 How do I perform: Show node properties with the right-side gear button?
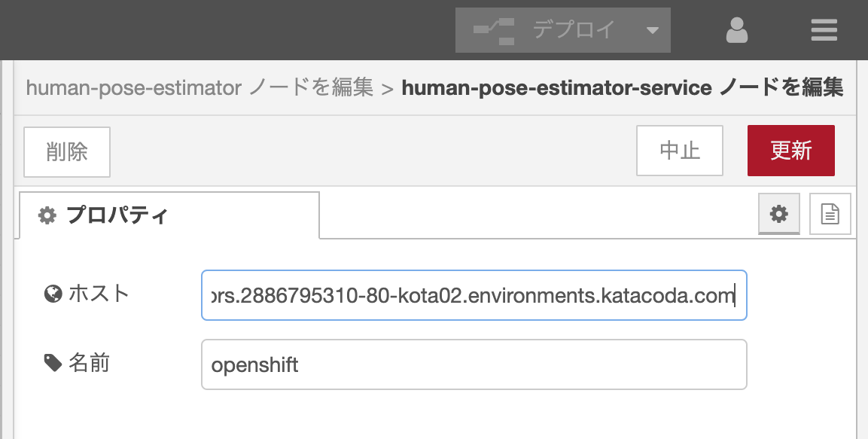point(778,215)
